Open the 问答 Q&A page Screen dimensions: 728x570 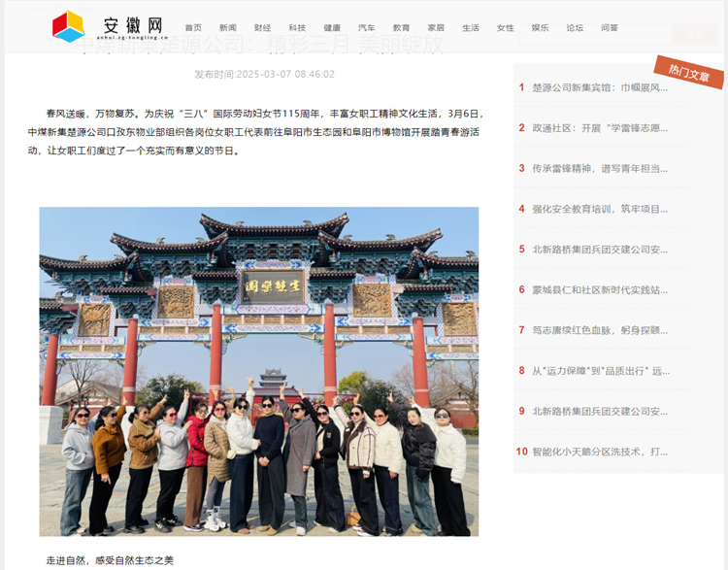pos(610,28)
